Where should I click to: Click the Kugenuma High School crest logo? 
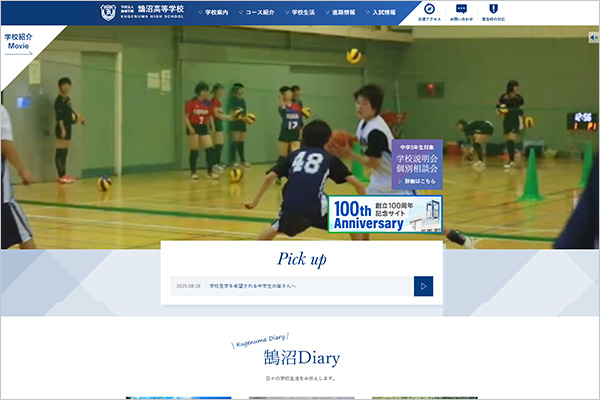tap(108, 12)
